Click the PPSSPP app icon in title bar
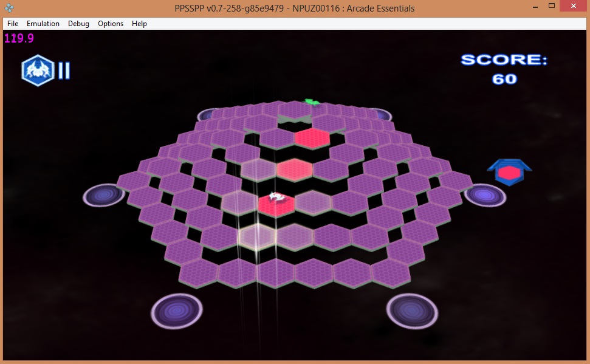The image size is (590, 364). [x=9, y=8]
